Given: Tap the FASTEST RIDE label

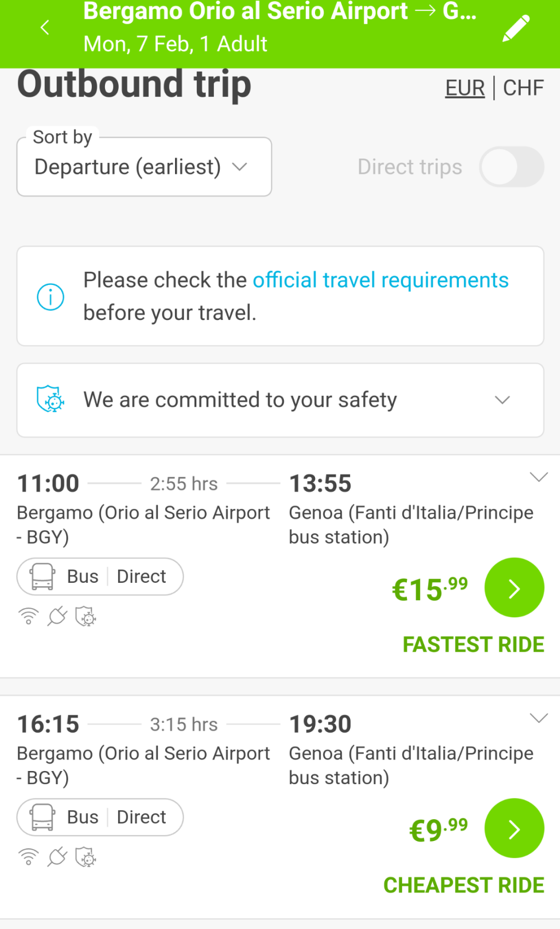Looking at the screenshot, I should pos(473,645).
